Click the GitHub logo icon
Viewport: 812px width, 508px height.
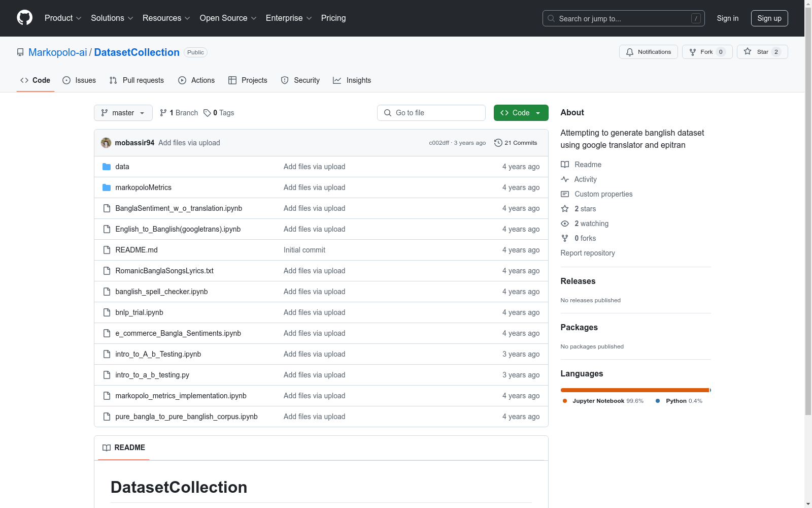[x=24, y=18]
